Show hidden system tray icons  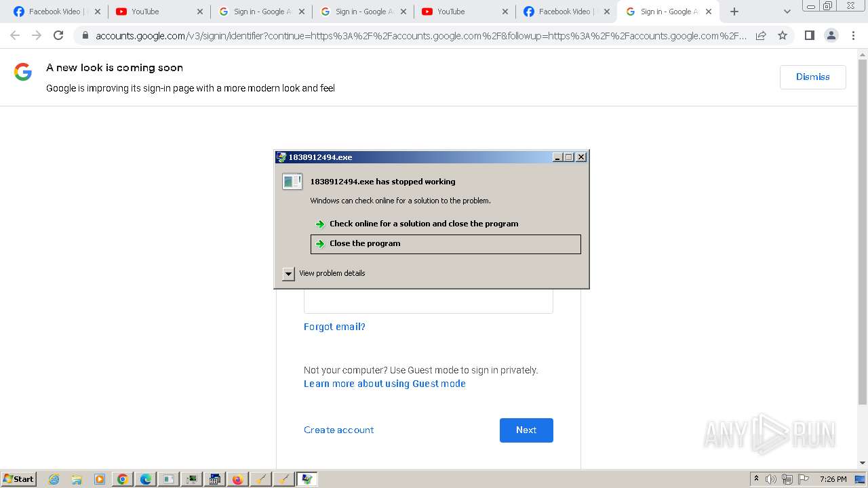point(756,479)
